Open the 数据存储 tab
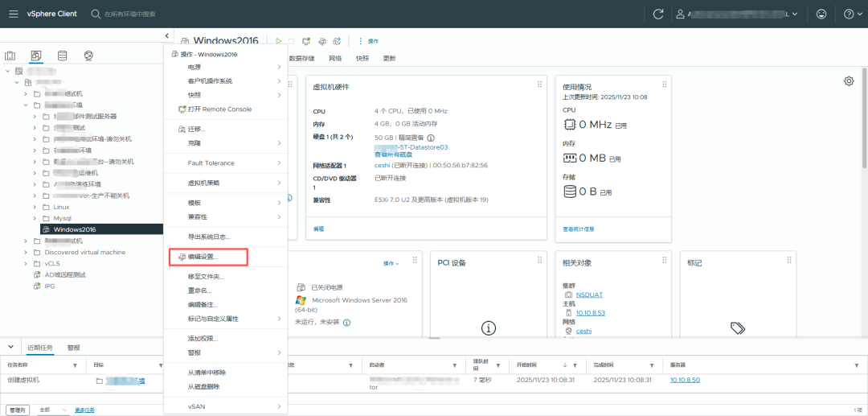The height and width of the screenshot is (416, 868). (x=301, y=58)
